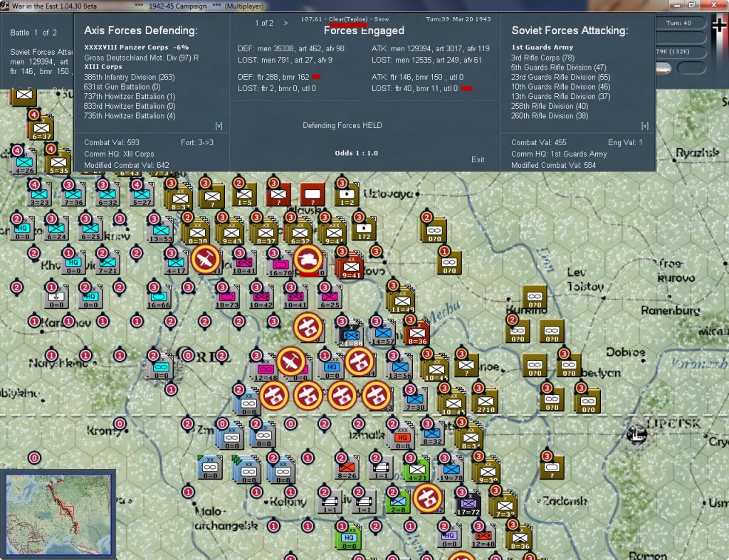Select the Soviet 8=38 rifle stack
Viewport: 729px width, 560px height.
[197, 233]
